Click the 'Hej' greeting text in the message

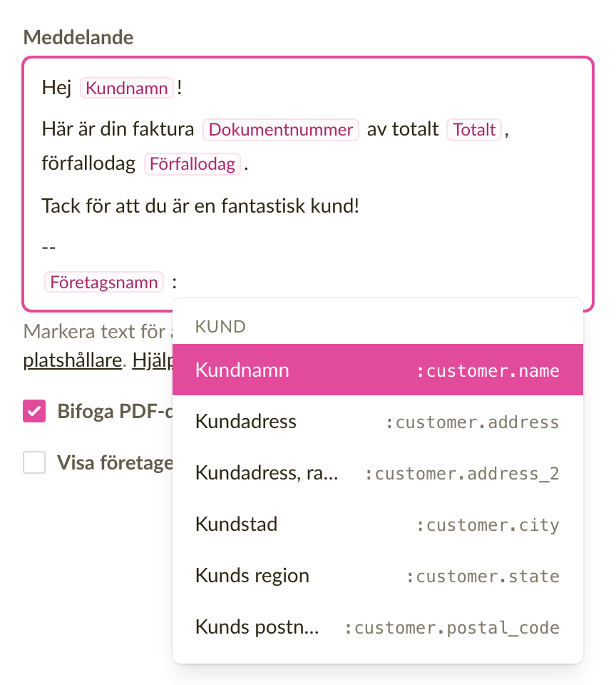(57, 87)
